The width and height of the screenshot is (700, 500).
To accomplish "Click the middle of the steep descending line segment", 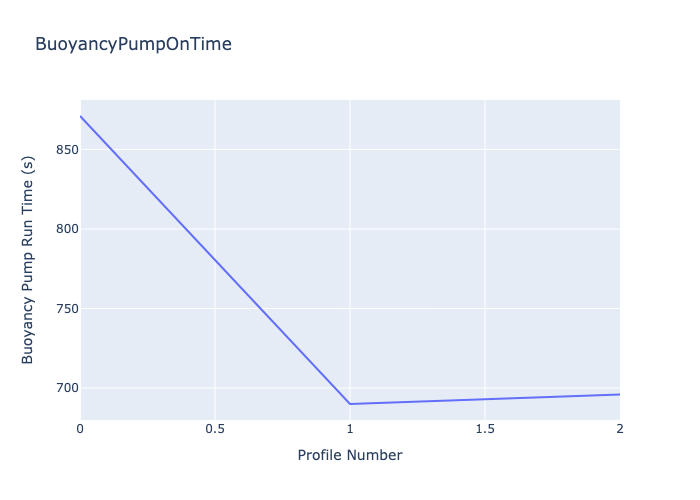I will click(215, 260).
